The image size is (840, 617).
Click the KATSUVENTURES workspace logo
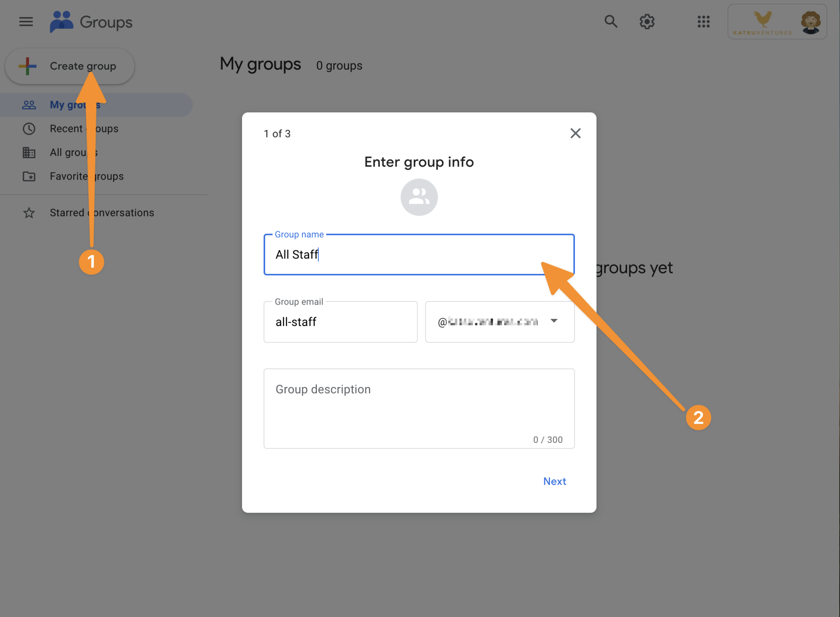point(763,21)
